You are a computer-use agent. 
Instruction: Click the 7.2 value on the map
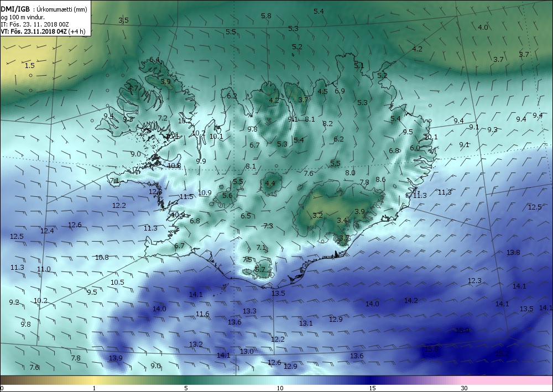click(163, 118)
